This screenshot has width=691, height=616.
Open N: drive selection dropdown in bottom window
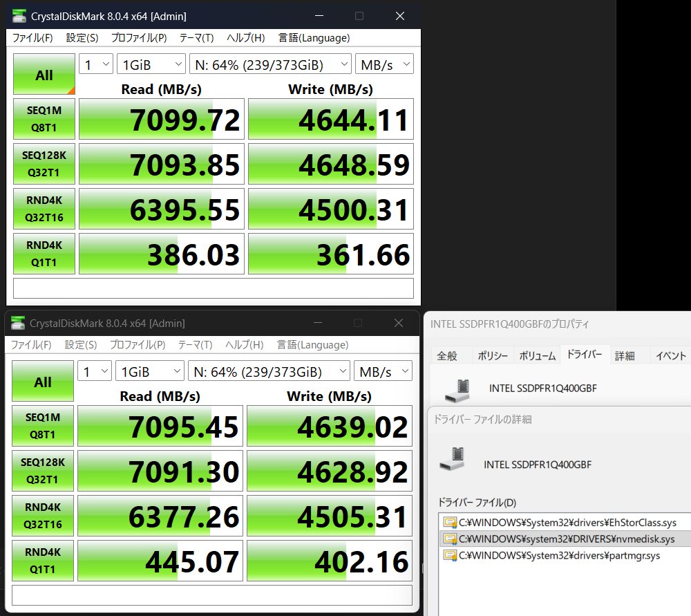[x=269, y=371]
